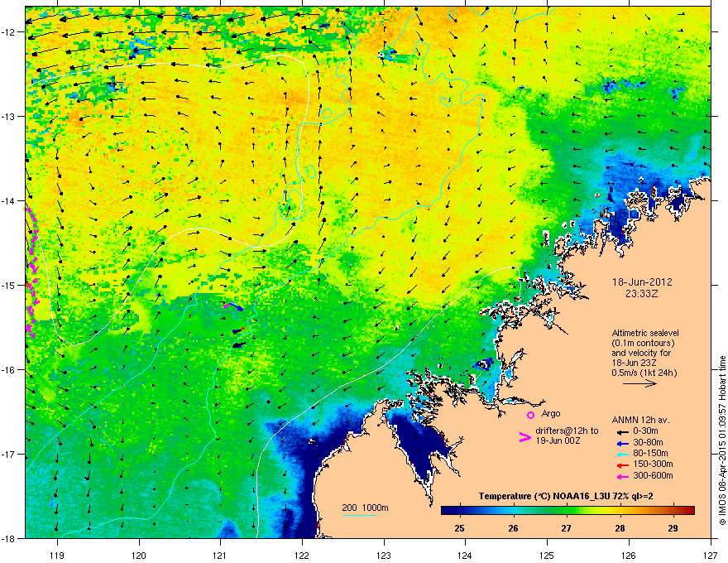Click the latitude axis label -13
728x563 pixels.
click(x=9, y=116)
